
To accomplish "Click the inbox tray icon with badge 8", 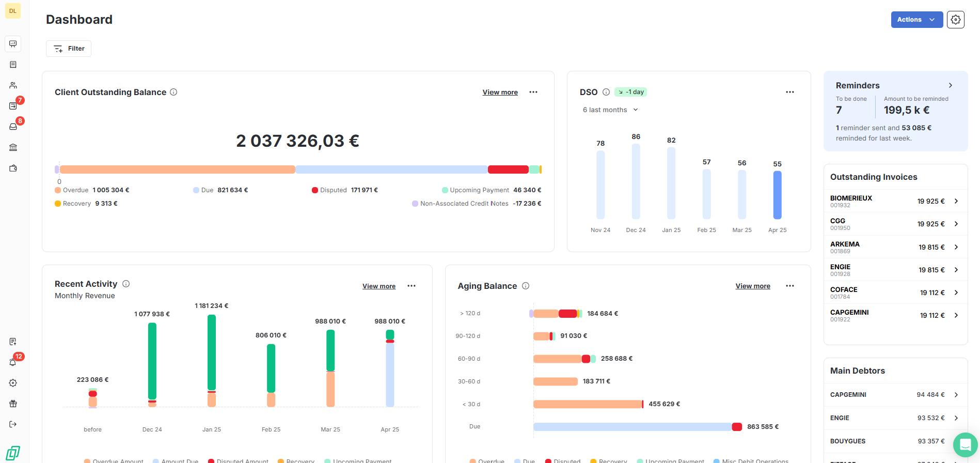I will pyautogui.click(x=13, y=127).
